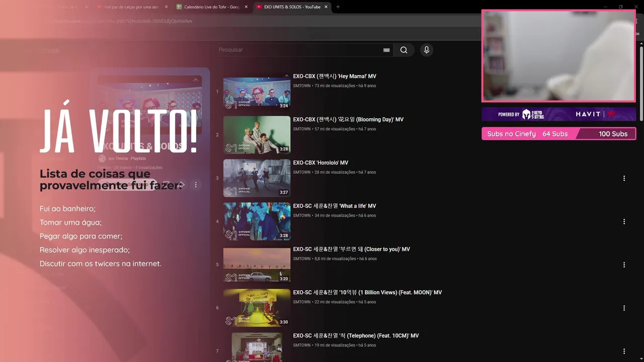Close the Calendário Live do Tohr tab
The image size is (644, 362).
click(x=246, y=7)
